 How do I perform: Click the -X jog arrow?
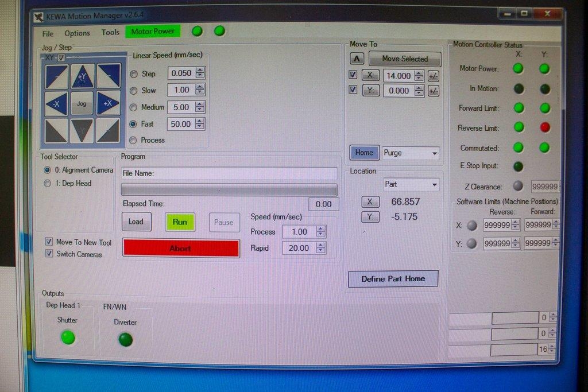click(x=56, y=103)
